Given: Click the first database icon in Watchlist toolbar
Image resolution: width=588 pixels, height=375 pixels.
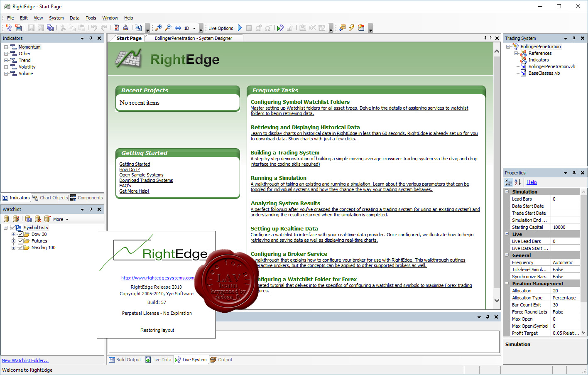Looking at the screenshot, I should tap(6, 219).
